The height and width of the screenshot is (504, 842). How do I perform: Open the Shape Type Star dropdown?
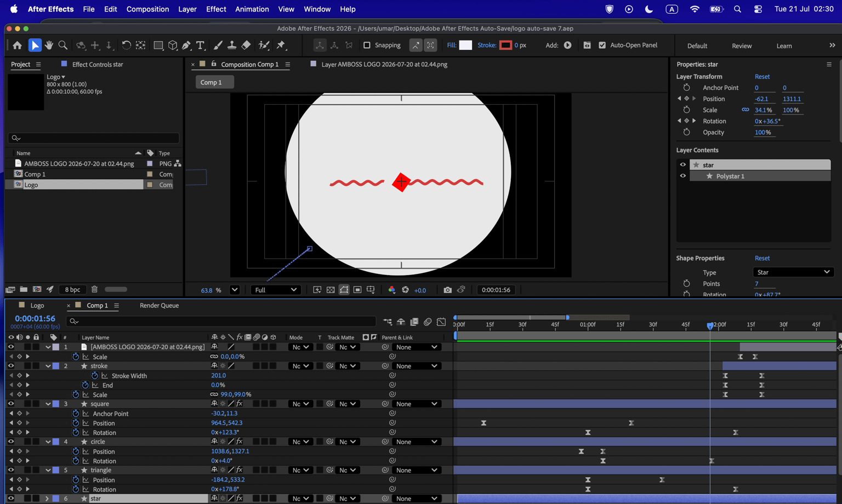pyautogui.click(x=793, y=272)
